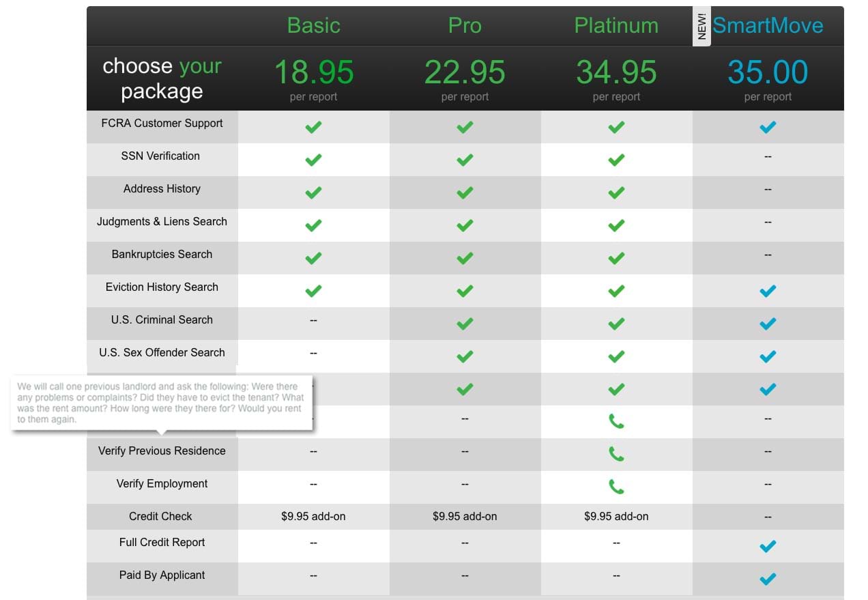Image resolution: width=868 pixels, height=600 pixels.
Task: Click the Judgments & Liens Search label
Action: tap(162, 221)
